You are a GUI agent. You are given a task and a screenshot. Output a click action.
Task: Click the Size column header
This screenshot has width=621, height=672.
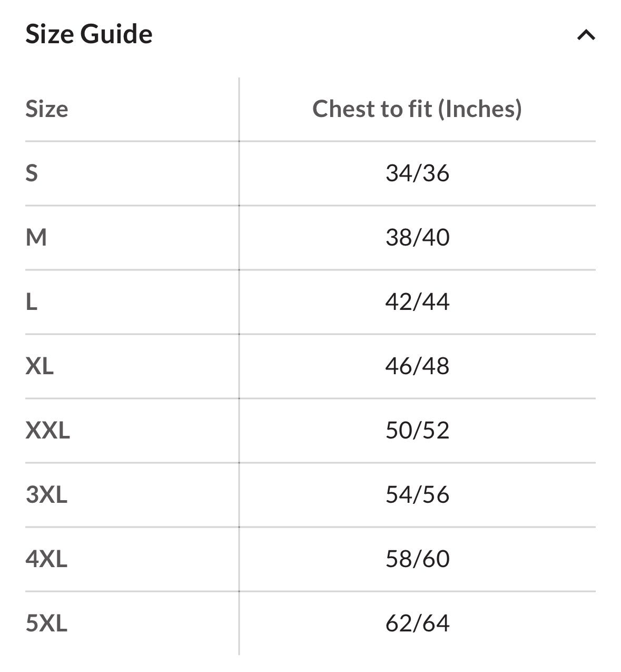point(47,109)
